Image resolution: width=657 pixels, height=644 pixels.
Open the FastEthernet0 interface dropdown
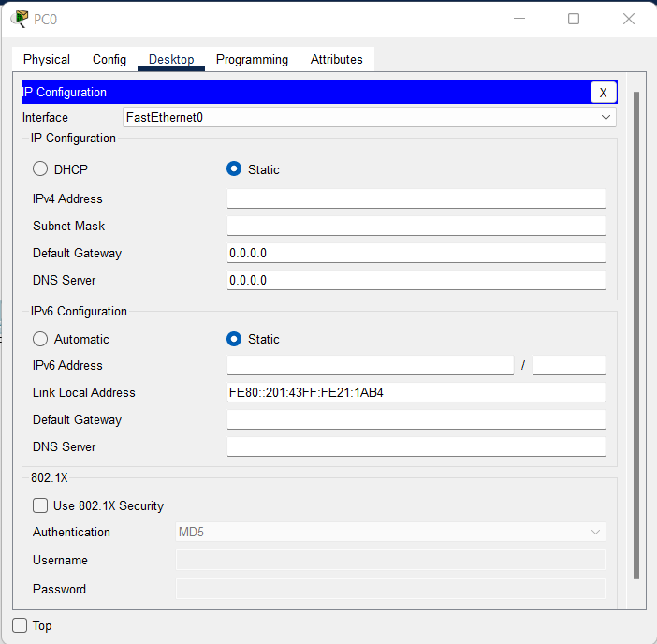click(369, 117)
